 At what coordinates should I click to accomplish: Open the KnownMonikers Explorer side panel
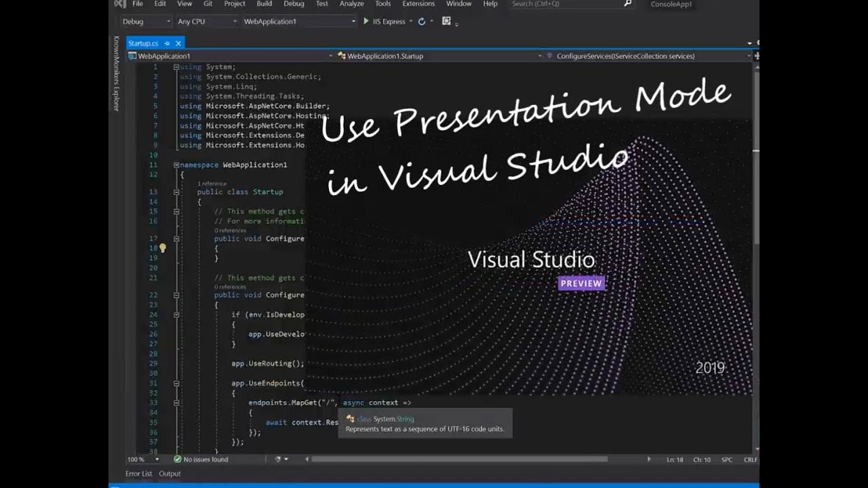tap(116, 73)
